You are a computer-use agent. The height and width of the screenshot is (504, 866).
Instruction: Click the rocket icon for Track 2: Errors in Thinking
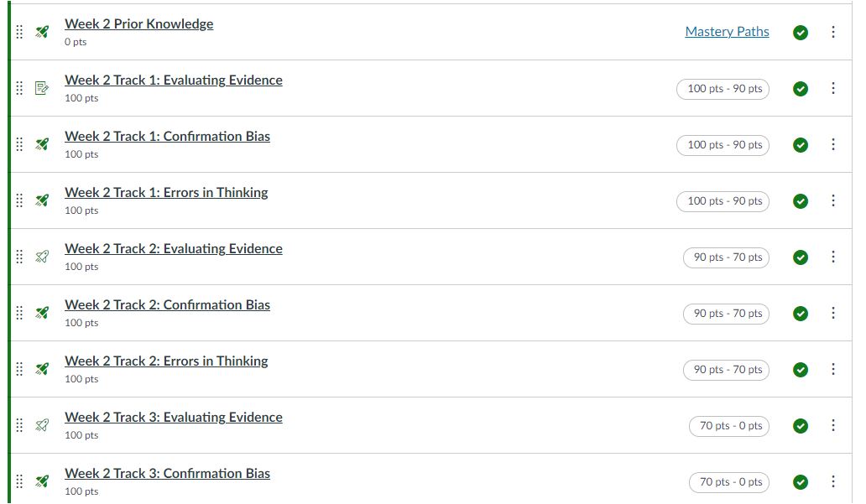coord(41,368)
